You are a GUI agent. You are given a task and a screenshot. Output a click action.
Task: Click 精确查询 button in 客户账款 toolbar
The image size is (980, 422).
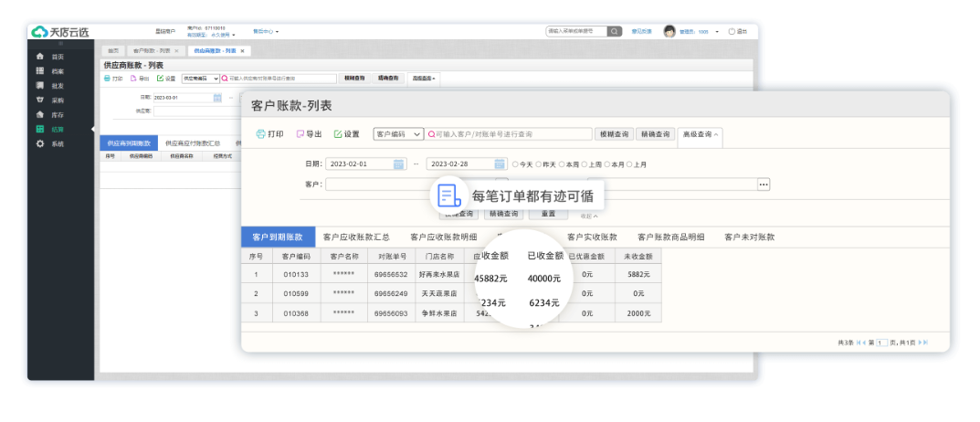[655, 134]
